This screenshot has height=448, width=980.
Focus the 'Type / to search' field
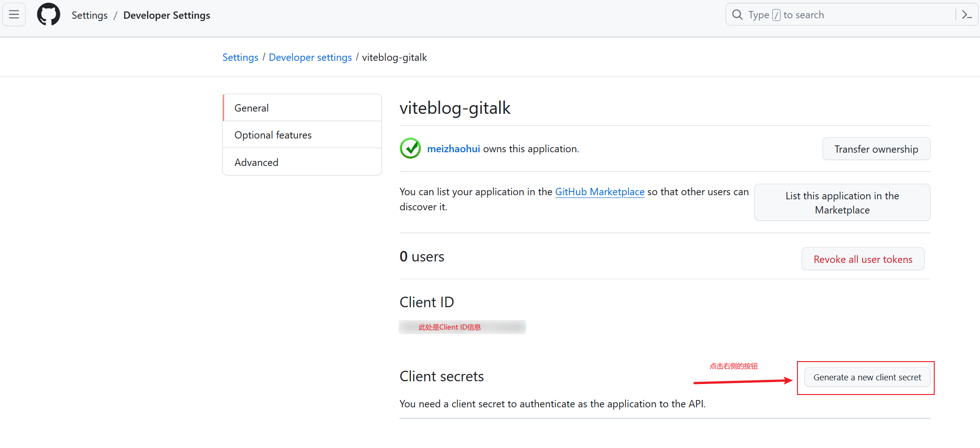846,15
